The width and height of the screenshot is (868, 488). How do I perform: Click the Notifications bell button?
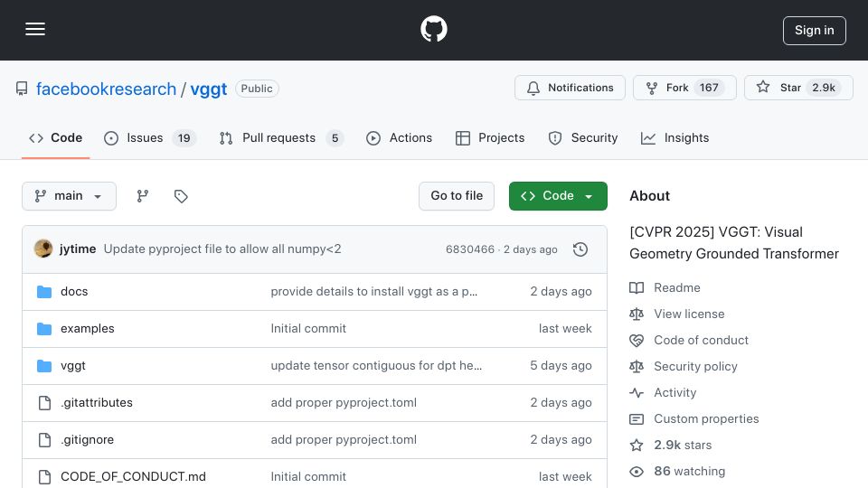coord(570,88)
